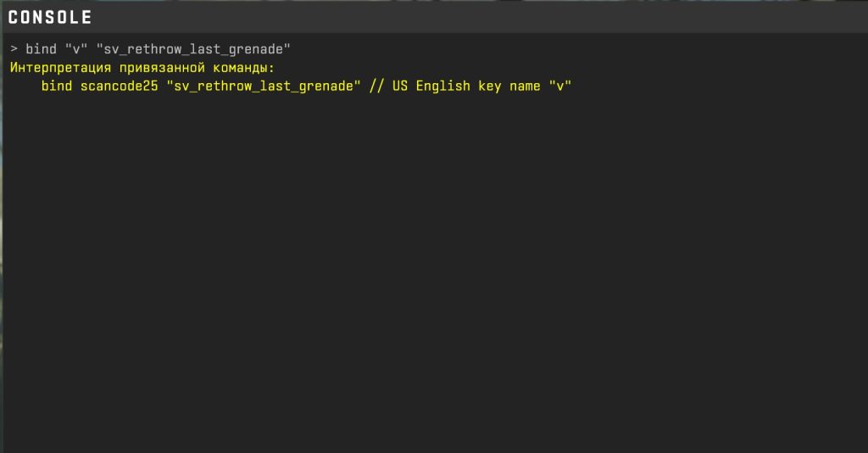The width and height of the screenshot is (868, 453).
Task: Click the word "команды:" in yellow output
Action: tap(245, 68)
